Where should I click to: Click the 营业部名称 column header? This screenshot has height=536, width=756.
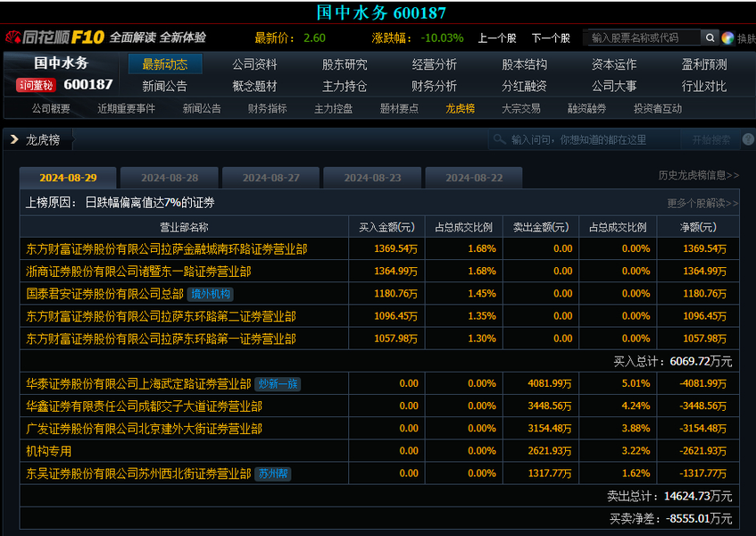(184, 227)
